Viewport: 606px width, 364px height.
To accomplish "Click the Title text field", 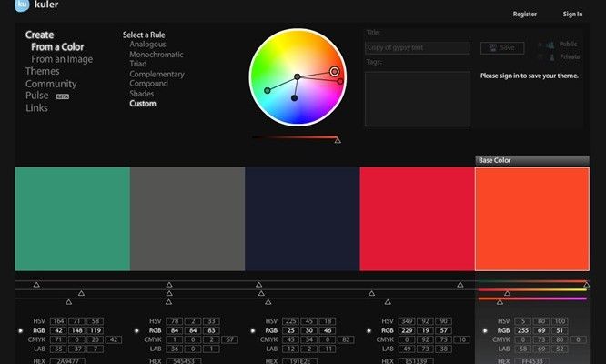I will click(418, 47).
